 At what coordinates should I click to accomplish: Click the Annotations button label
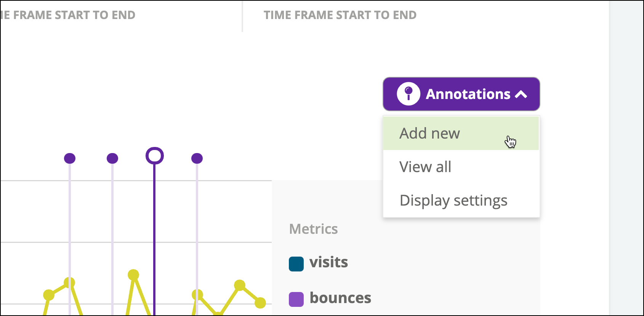[x=468, y=94]
